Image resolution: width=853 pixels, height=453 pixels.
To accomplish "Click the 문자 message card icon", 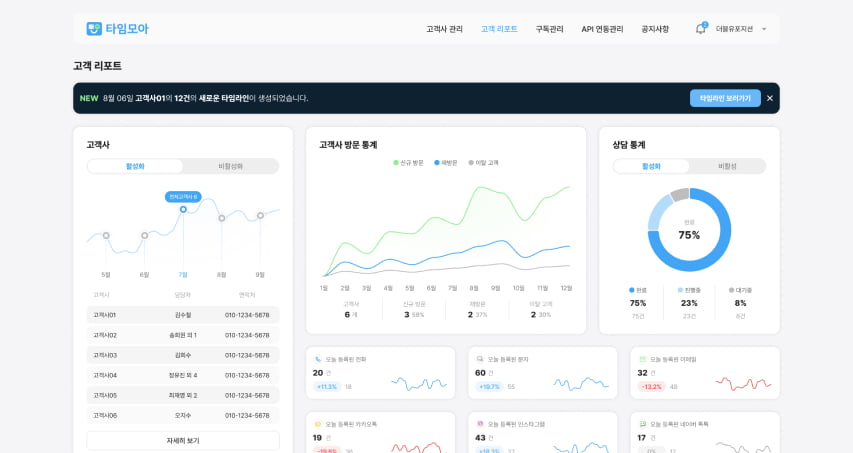I will click(480, 359).
